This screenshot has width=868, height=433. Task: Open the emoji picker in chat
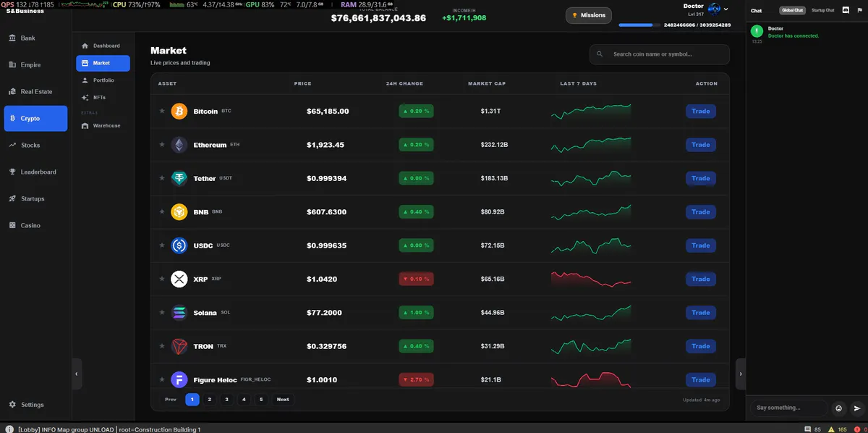click(839, 408)
